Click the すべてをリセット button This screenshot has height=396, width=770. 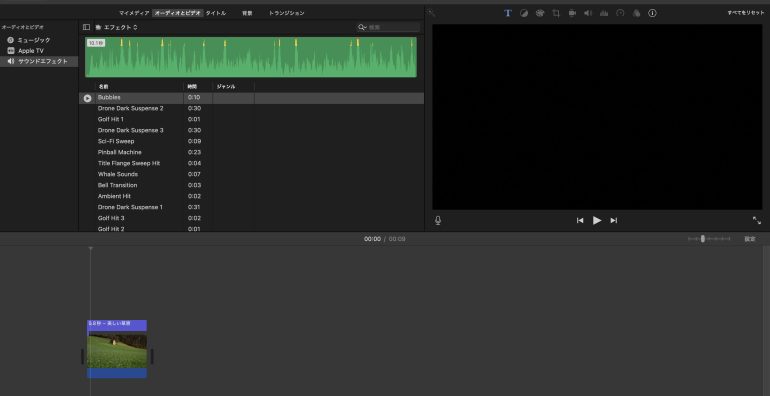click(x=746, y=13)
